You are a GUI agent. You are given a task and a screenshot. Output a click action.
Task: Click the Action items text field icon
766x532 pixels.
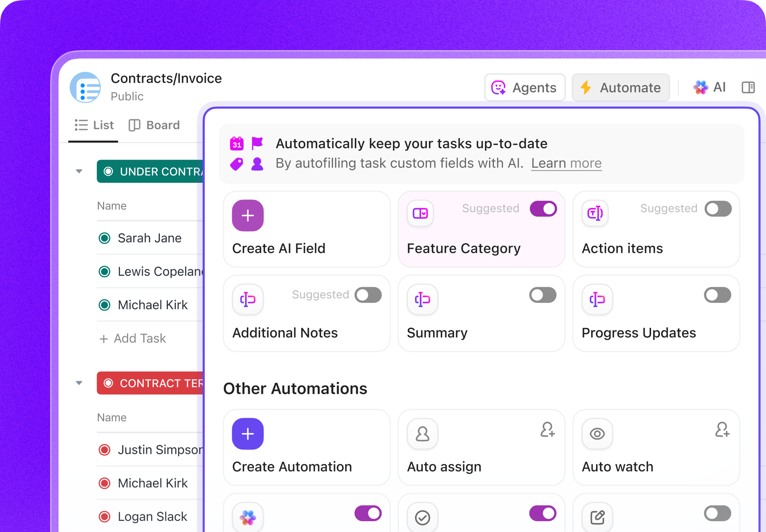click(x=595, y=214)
